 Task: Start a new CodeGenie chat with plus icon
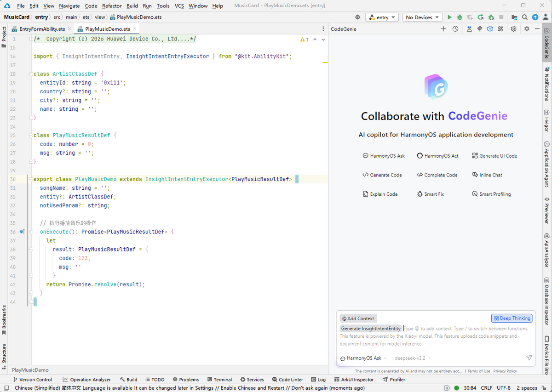click(x=443, y=29)
